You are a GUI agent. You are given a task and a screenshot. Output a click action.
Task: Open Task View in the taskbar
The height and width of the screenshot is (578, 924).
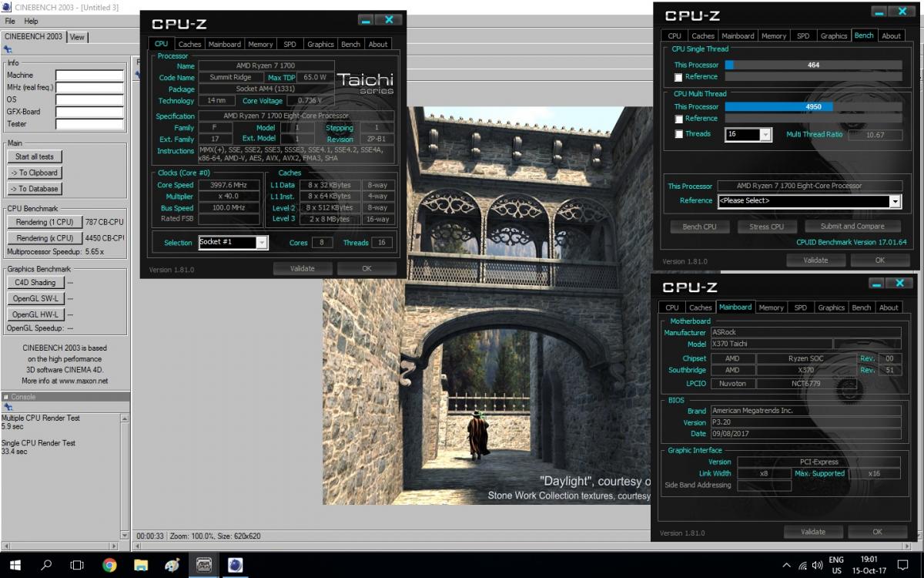pos(77,565)
